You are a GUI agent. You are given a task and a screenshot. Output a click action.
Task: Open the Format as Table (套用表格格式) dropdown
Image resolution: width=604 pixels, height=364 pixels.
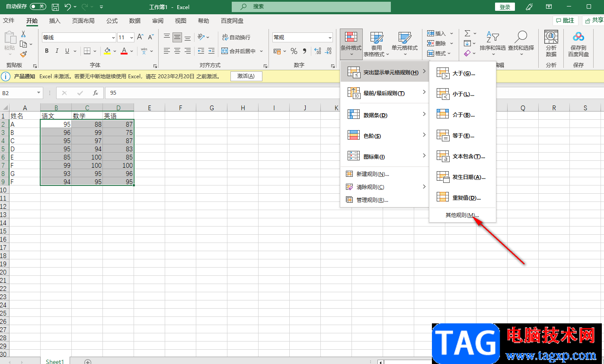(x=377, y=44)
